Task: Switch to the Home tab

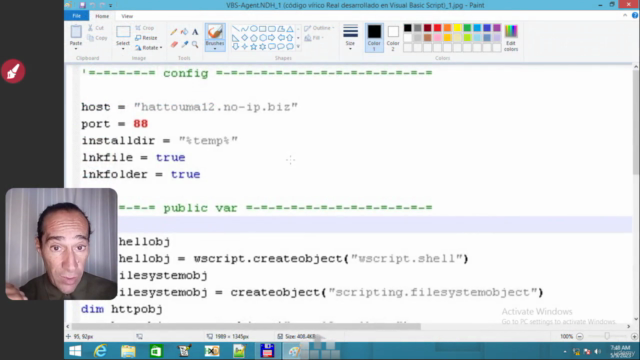Action: tap(102, 16)
